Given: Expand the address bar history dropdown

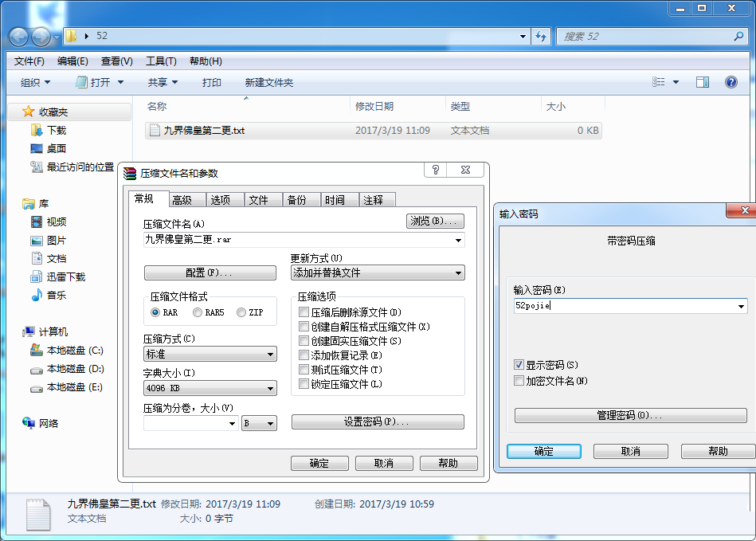Looking at the screenshot, I should pos(523,36).
